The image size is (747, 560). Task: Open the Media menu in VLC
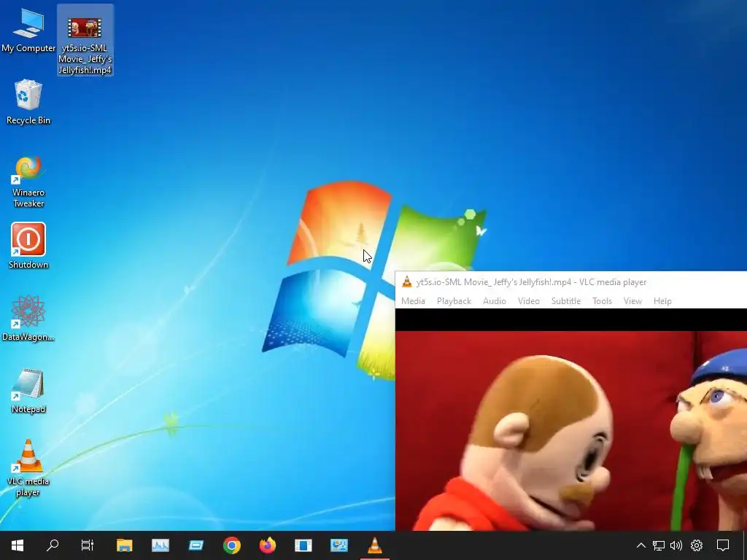[413, 301]
